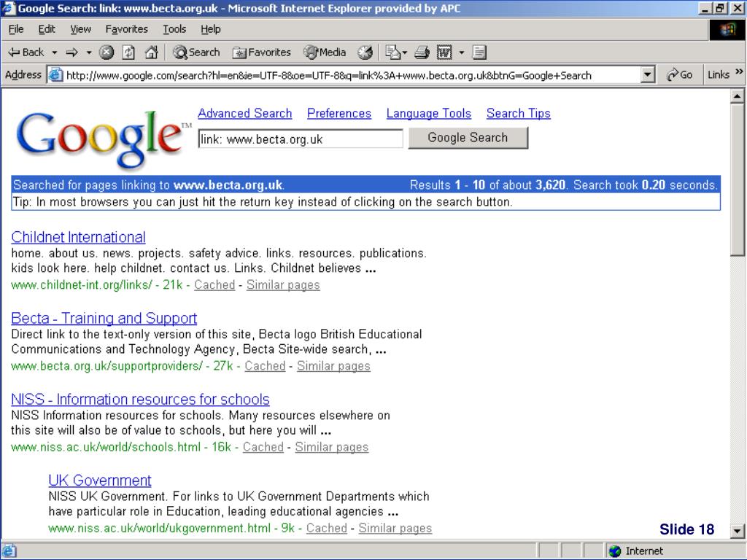
Task: Open Similar pages for Childnet result
Action: (283, 285)
